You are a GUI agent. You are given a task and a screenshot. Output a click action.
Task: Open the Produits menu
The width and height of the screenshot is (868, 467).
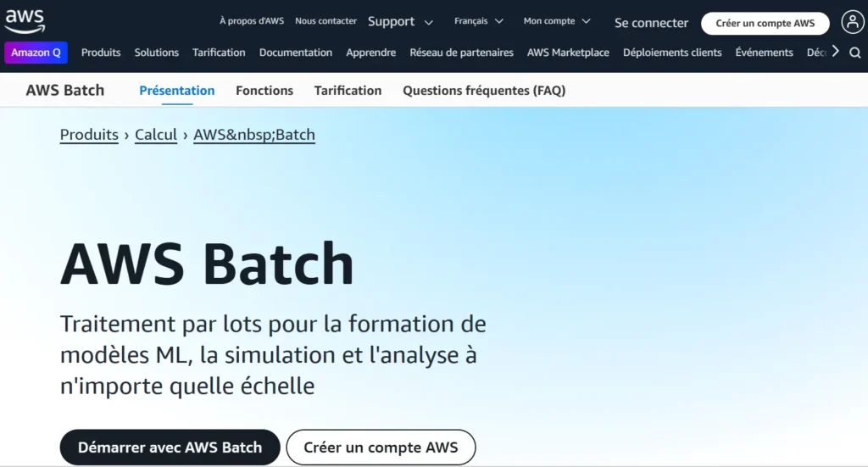point(101,53)
